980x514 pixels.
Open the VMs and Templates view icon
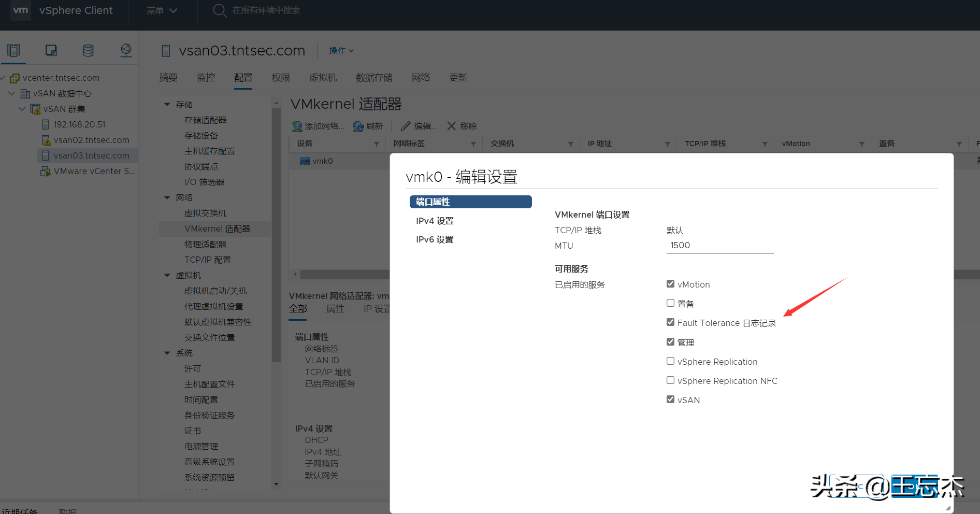point(51,50)
